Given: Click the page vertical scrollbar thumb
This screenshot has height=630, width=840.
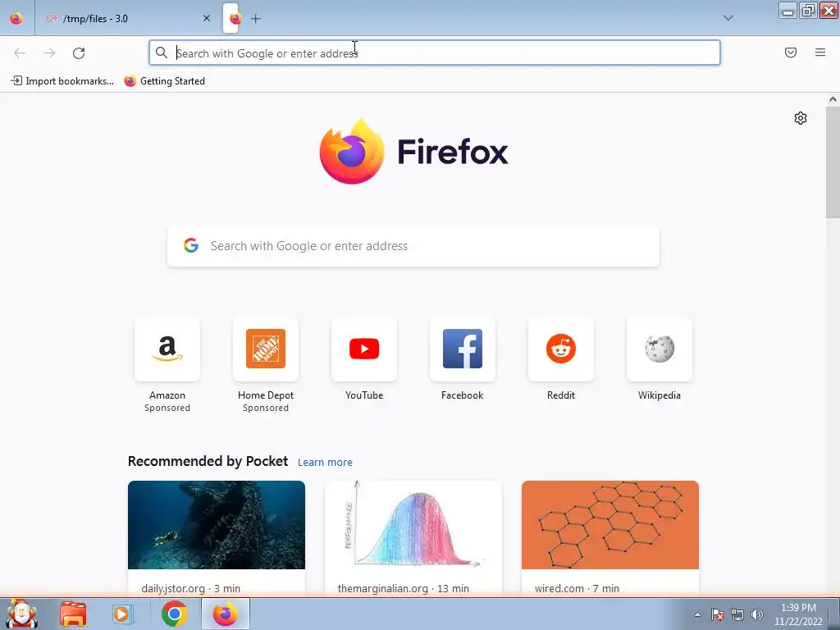Looking at the screenshot, I should tap(833, 162).
